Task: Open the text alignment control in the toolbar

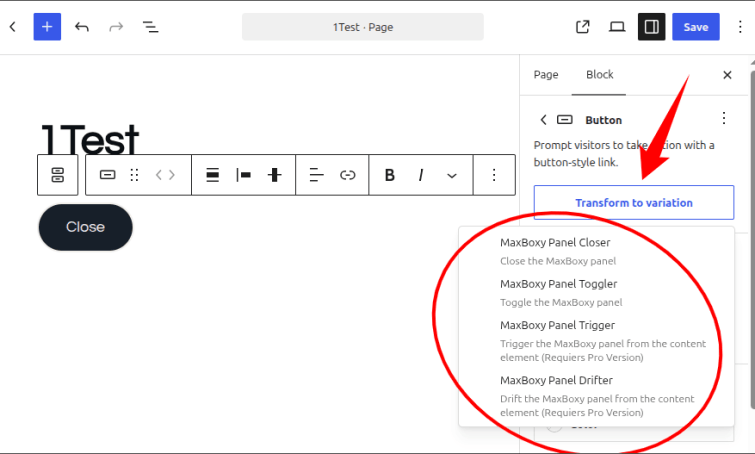Action: pyautogui.click(x=316, y=175)
